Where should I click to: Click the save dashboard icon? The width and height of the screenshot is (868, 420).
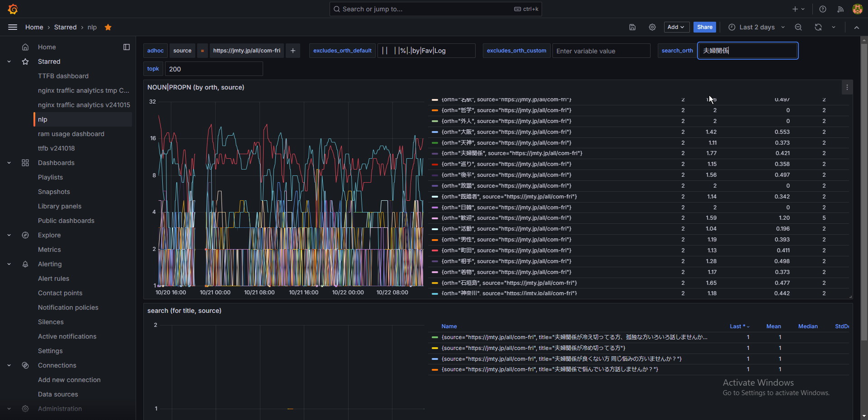[632, 27]
